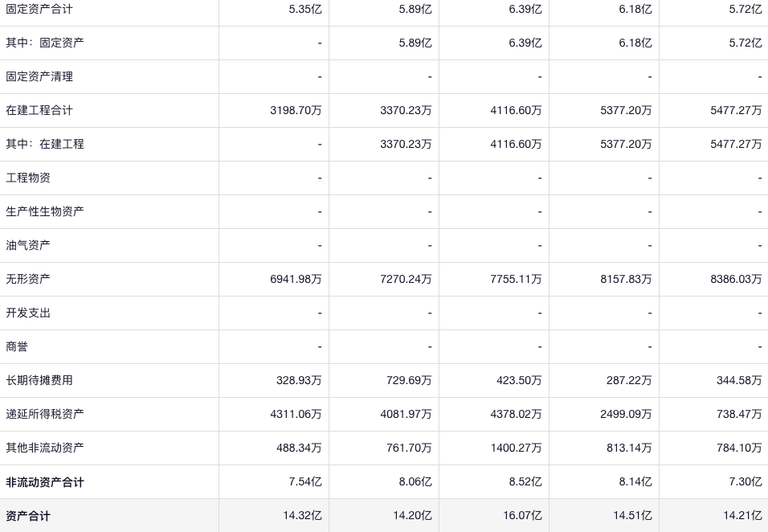Click the 非流动资产合计 row label
Screen dimensions: 768x532
pos(44,482)
